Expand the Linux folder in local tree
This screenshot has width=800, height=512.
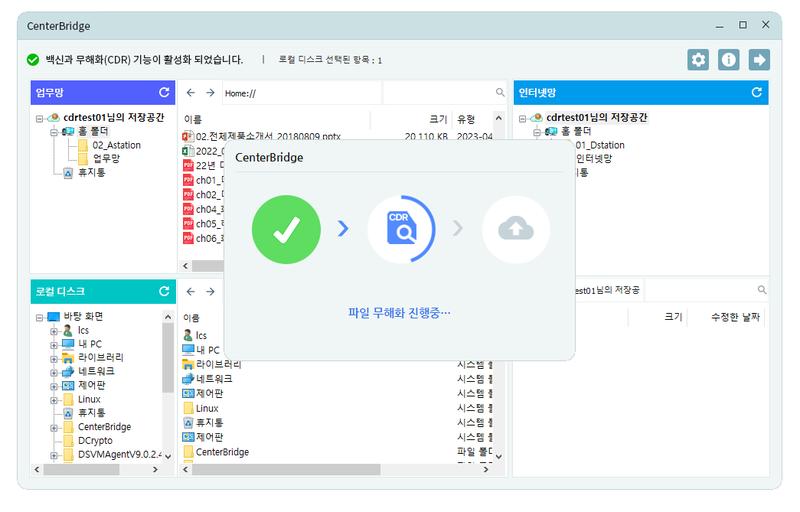[x=54, y=399]
